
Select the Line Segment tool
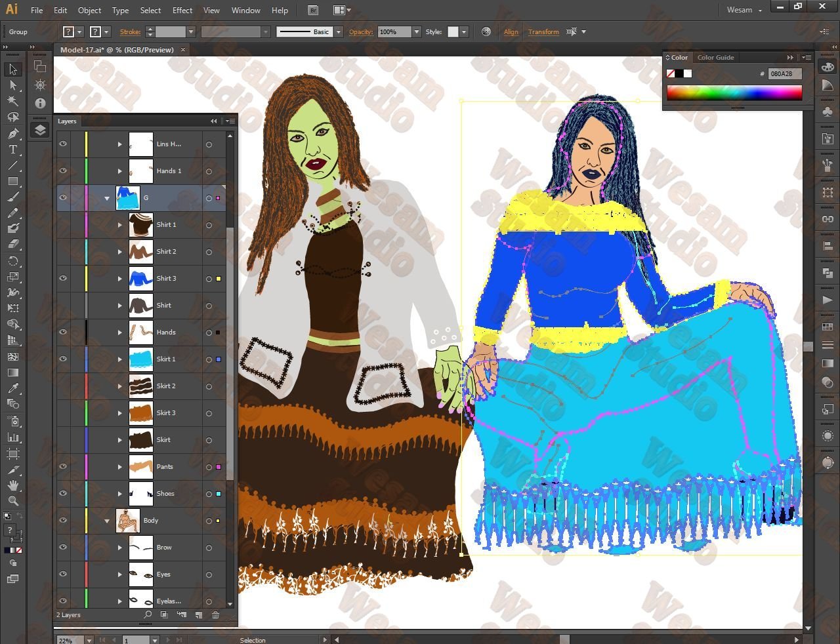[13, 165]
